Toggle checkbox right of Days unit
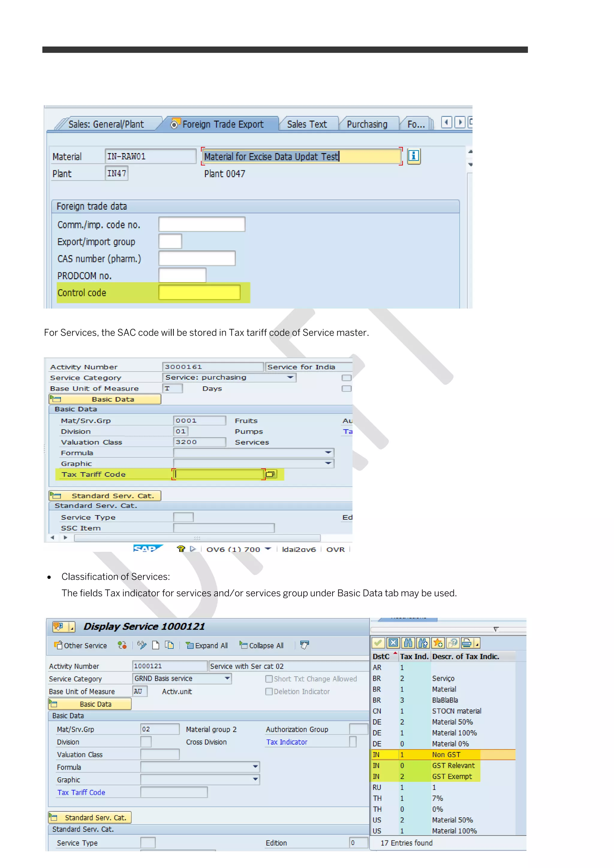This screenshot has width=614, height=868. click(x=347, y=389)
